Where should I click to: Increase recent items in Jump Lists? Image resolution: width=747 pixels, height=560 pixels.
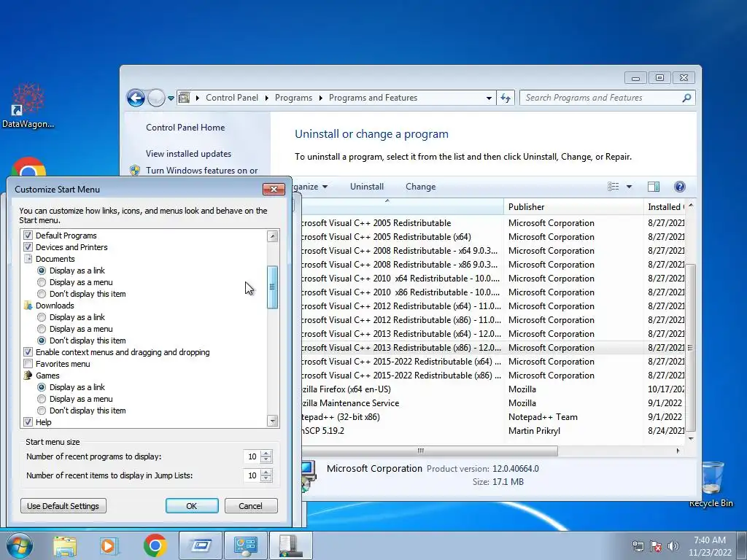[x=266, y=472]
